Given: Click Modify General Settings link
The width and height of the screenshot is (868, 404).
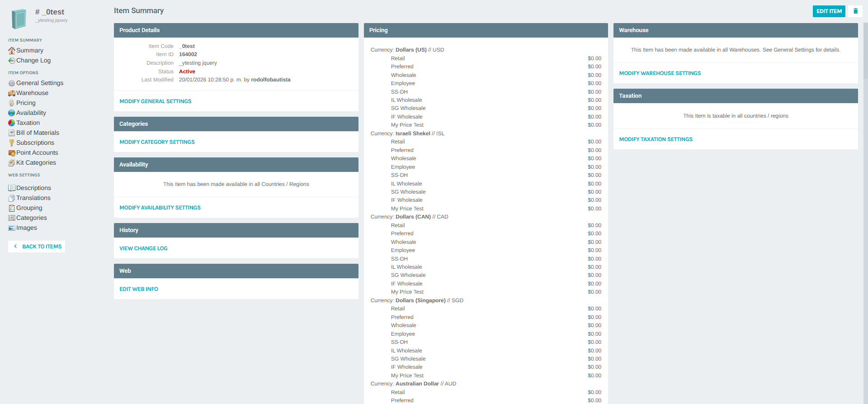Looking at the screenshot, I should 156,101.
